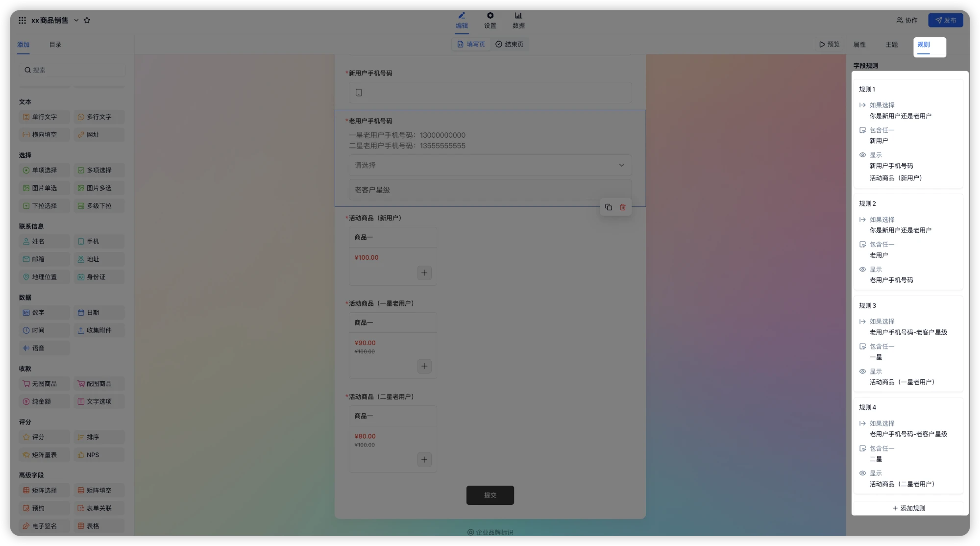Star the xx商品销售 form
Image resolution: width=980 pixels, height=546 pixels.
tap(87, 20)
